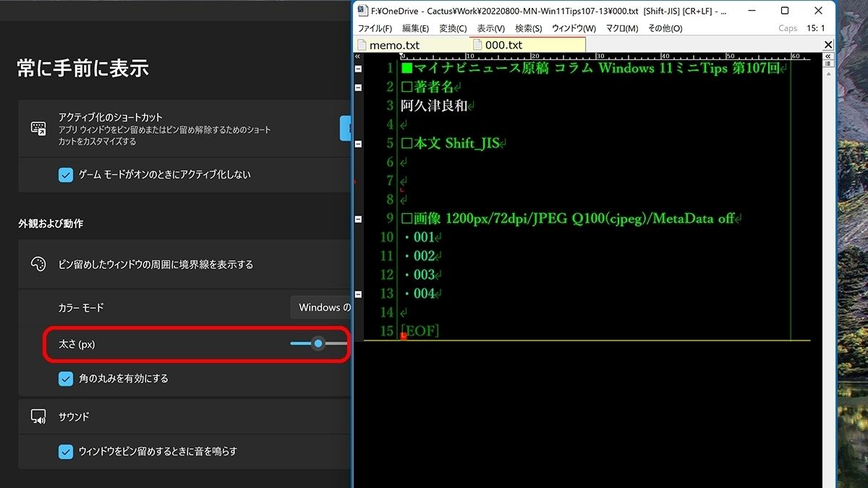Minimize the text editor window
The image size is (868, 488).
click(x=752, y=11)
